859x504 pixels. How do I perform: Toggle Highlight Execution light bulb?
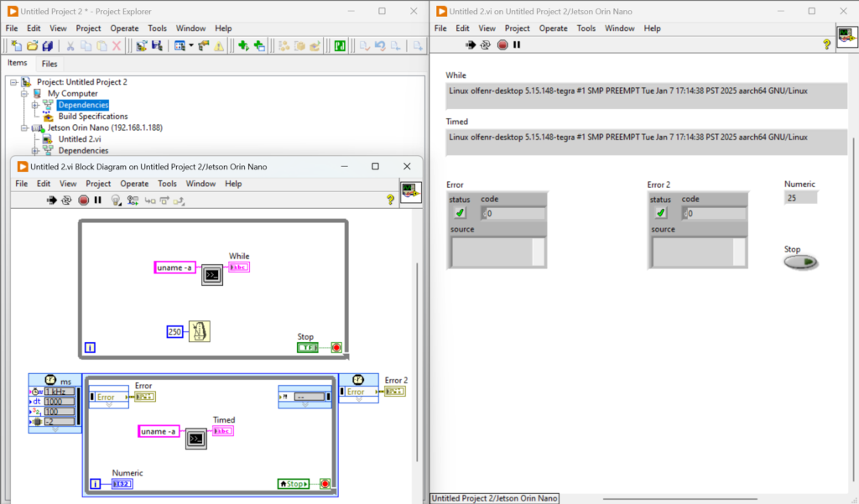[x=116, y=200]
